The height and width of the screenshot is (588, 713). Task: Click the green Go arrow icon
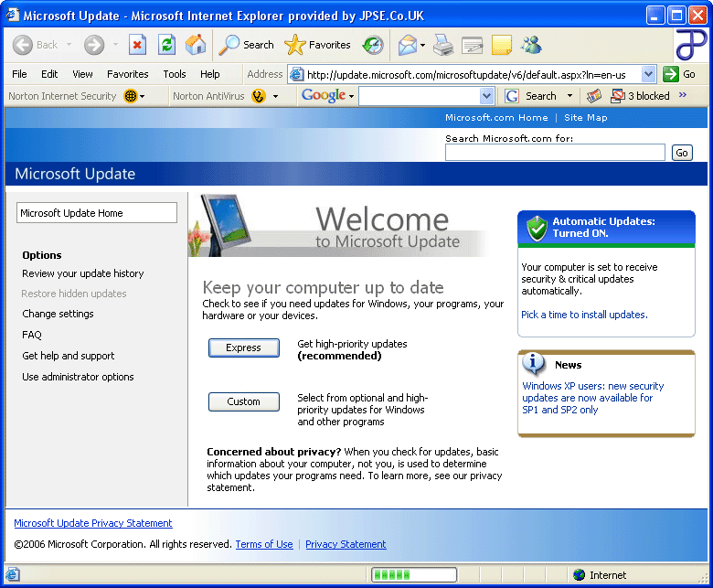[x=671, y=74]
